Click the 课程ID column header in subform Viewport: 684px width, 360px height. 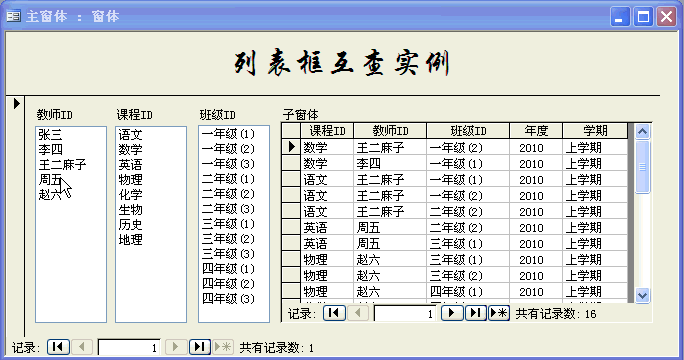click(x=327, y=130)
